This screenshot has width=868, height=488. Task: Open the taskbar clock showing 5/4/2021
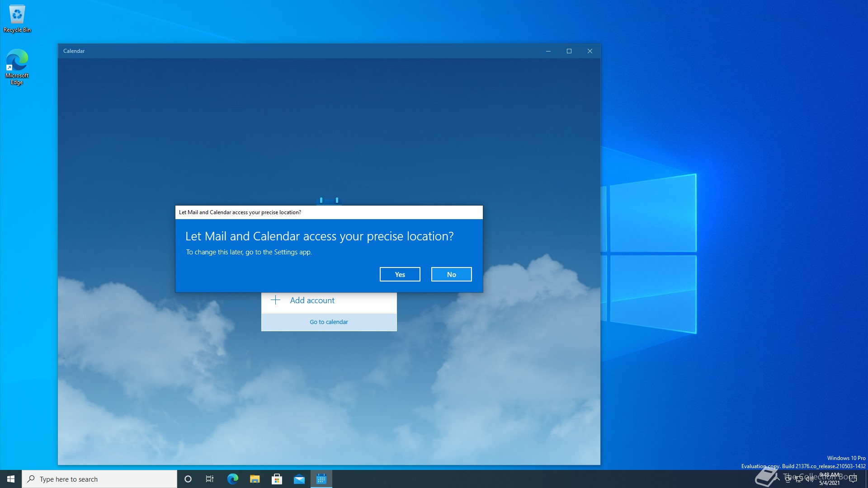click(830, 479)
